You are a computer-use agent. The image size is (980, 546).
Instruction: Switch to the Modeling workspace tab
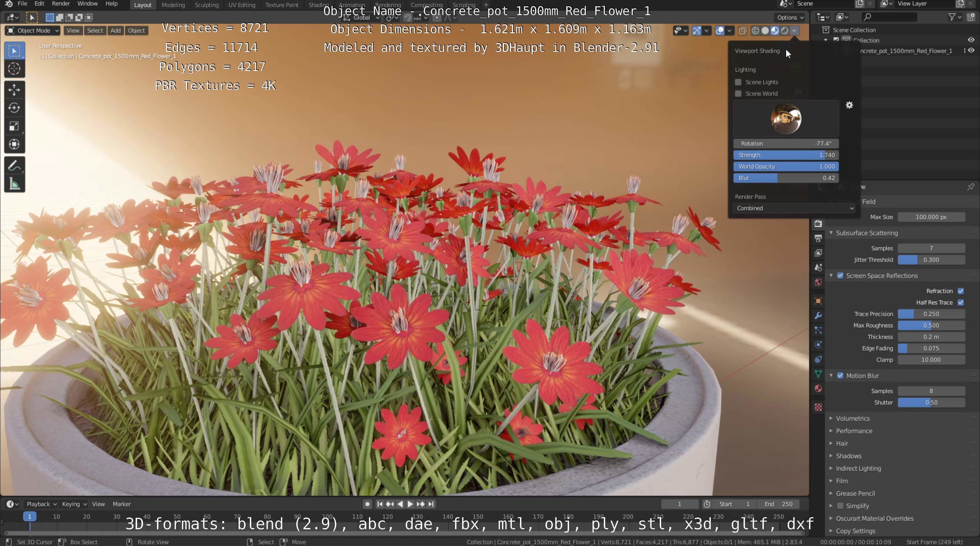pos(173,5)
